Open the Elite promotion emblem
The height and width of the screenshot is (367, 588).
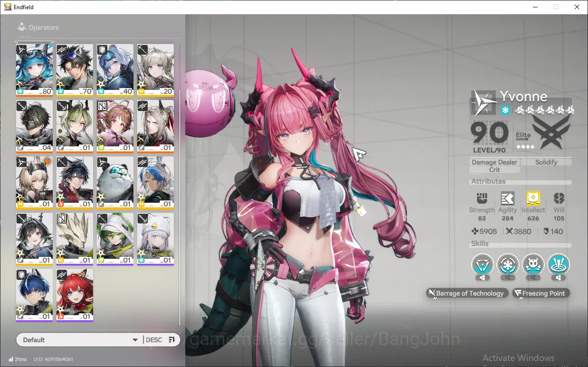(x=551, y=132)
